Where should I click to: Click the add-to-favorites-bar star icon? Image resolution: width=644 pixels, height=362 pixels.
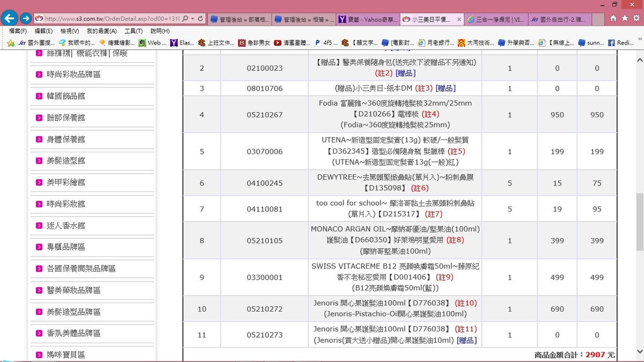(10, 43)
